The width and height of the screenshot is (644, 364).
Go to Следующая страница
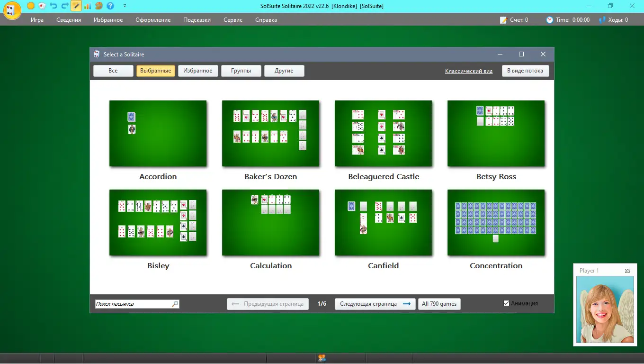[x=375, y=304]
